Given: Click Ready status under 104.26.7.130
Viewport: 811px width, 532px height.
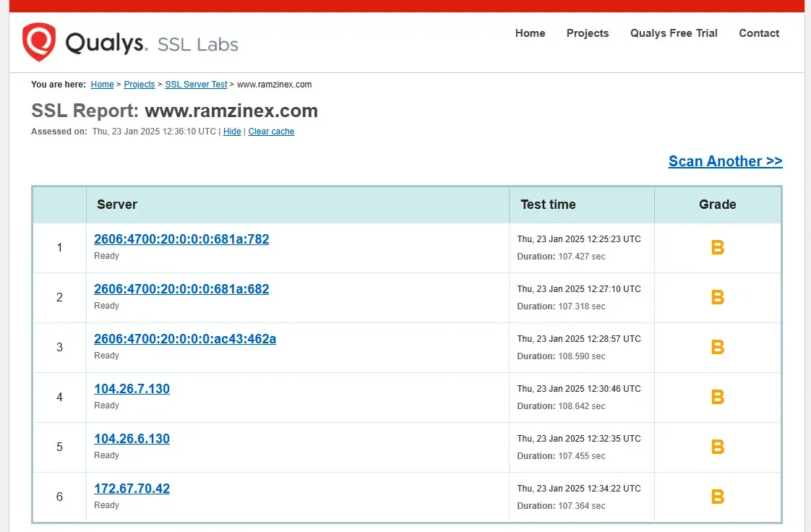Looking at the screenshot, I should pyautogui.click(x=106, y=406).
